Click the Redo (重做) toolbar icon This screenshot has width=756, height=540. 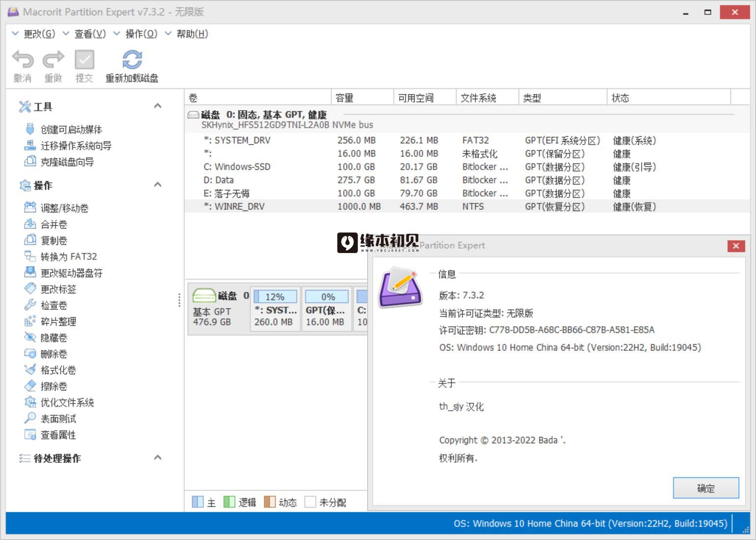click(x=53, y=60)
